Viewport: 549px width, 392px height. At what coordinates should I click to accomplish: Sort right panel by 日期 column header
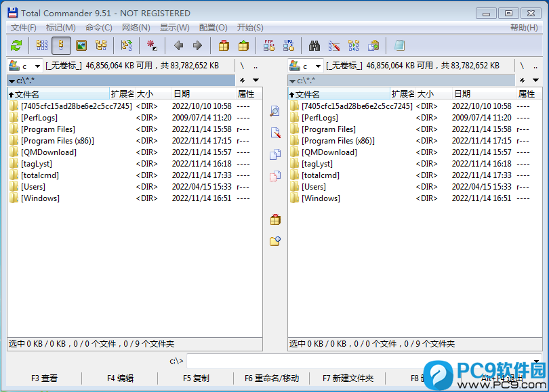click(484, 93)
